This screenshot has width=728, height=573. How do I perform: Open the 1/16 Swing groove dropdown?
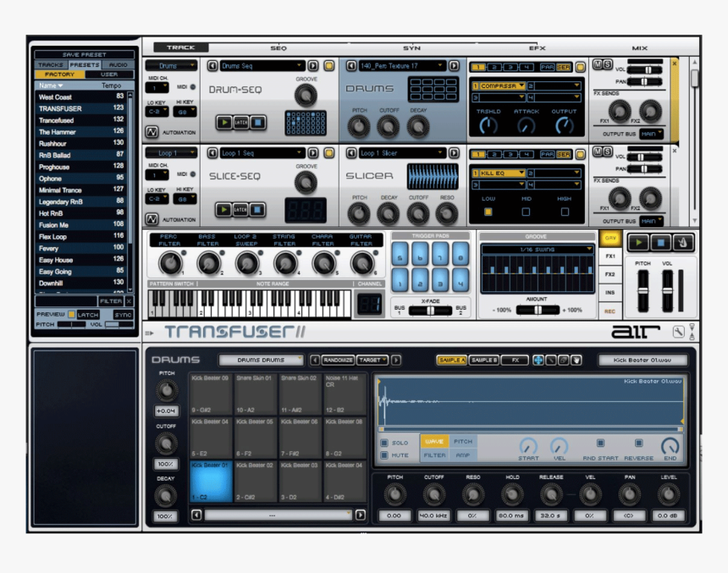click(538, 250)
